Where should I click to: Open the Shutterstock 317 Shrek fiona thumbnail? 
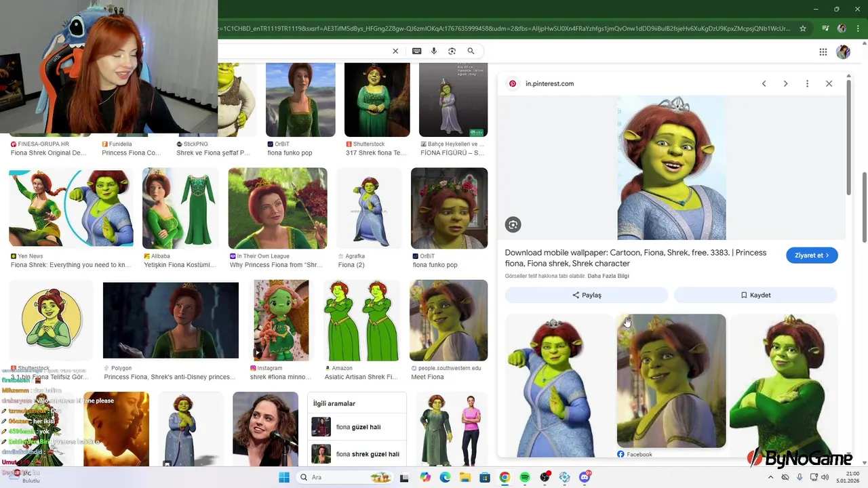click(377, 100)
